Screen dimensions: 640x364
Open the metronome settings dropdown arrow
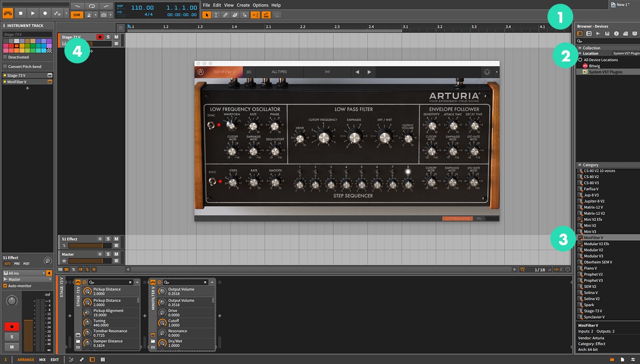96,15
